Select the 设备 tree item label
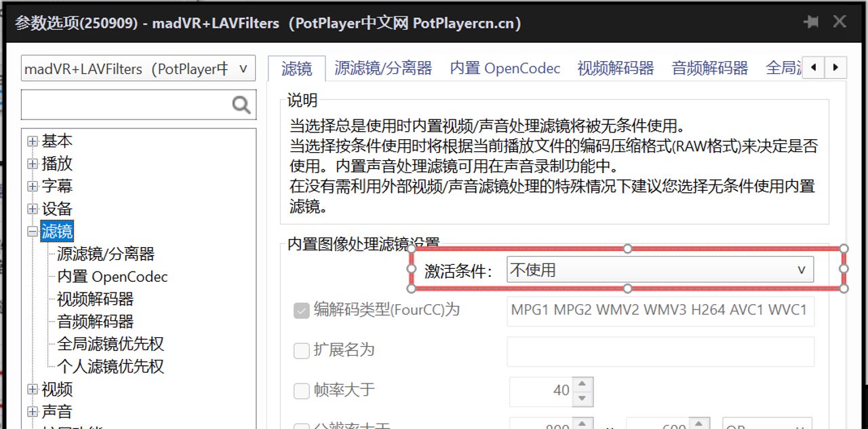The width and height of the screenshot is (868, 429). pos(57,209)
